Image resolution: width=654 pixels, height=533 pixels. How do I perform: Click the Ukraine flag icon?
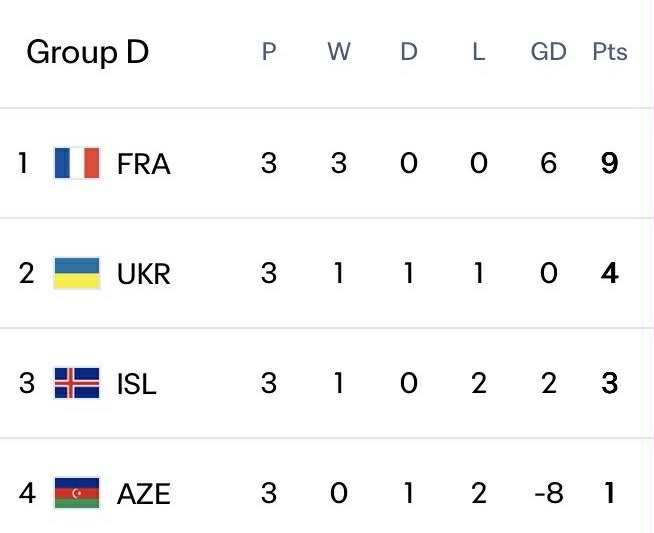pos(77,273)
